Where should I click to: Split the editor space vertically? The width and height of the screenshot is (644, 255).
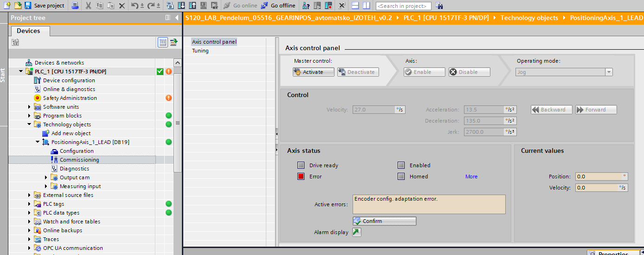[366, 6]
